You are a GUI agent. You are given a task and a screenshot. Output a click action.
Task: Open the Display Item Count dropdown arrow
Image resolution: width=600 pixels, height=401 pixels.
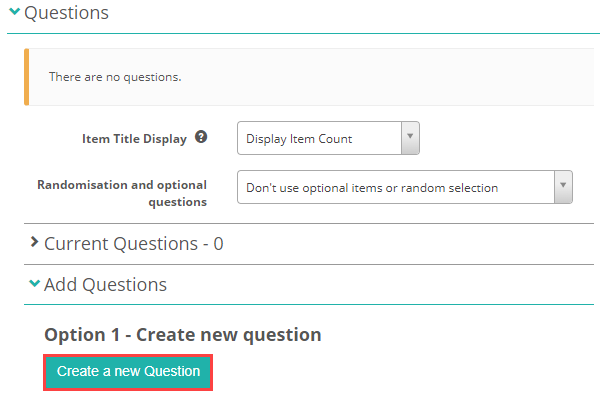tap(410, 138)
